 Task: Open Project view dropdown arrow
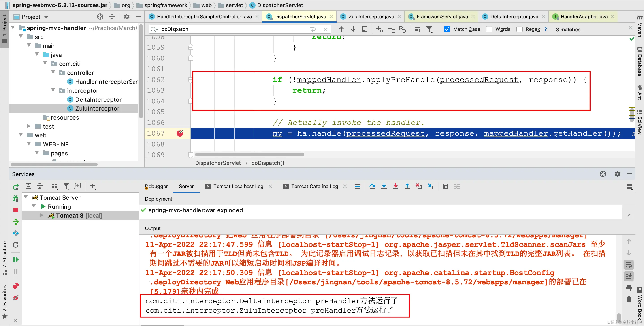coord(46,17)
